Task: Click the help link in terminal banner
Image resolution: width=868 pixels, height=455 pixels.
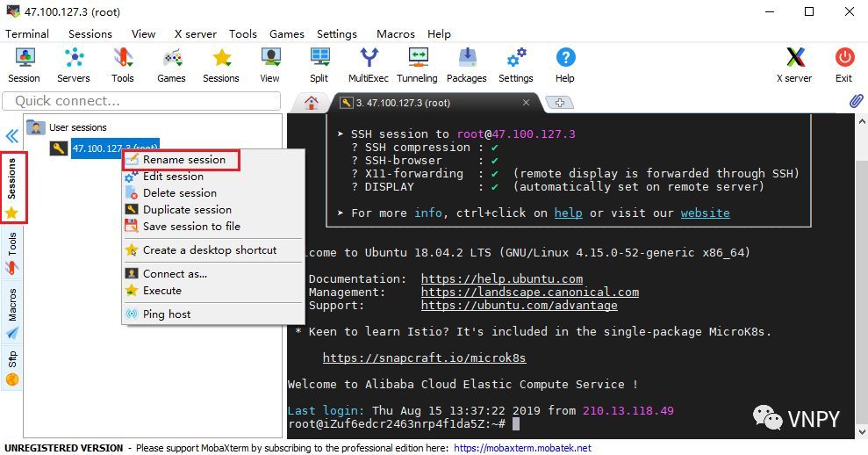Action: pos(568,213)
